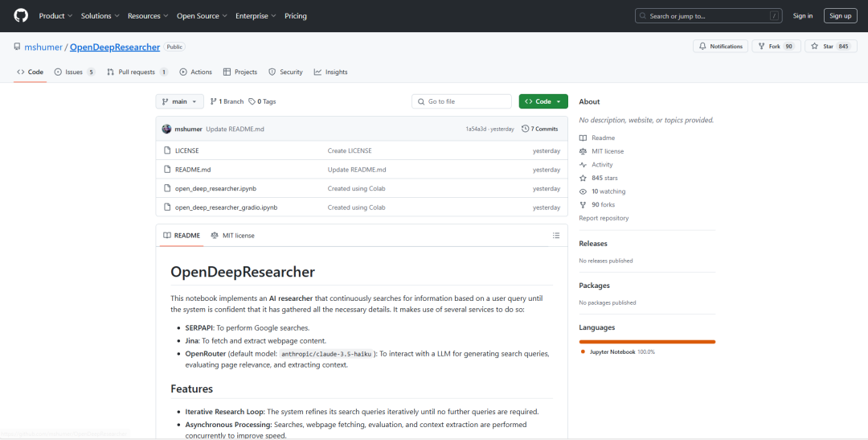Click the file icon next to LICENSE
Image resolution: width=868 pixels, height=440 pixels.
tap(166, 150)
